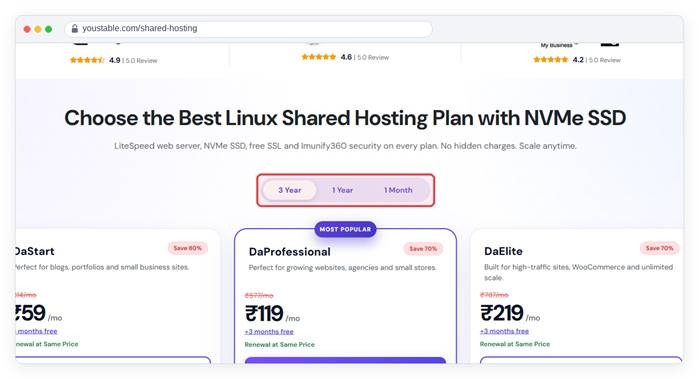The width and height of the screenshot is (699, 379).
Task: Open +3 months free link under DaProfessional
Action: [x=269, y=332]
